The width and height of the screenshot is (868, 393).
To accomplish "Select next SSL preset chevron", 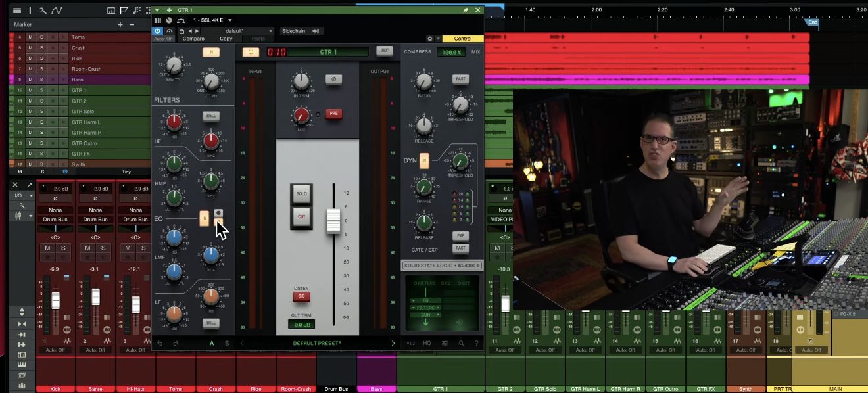I will click(393, 343).
